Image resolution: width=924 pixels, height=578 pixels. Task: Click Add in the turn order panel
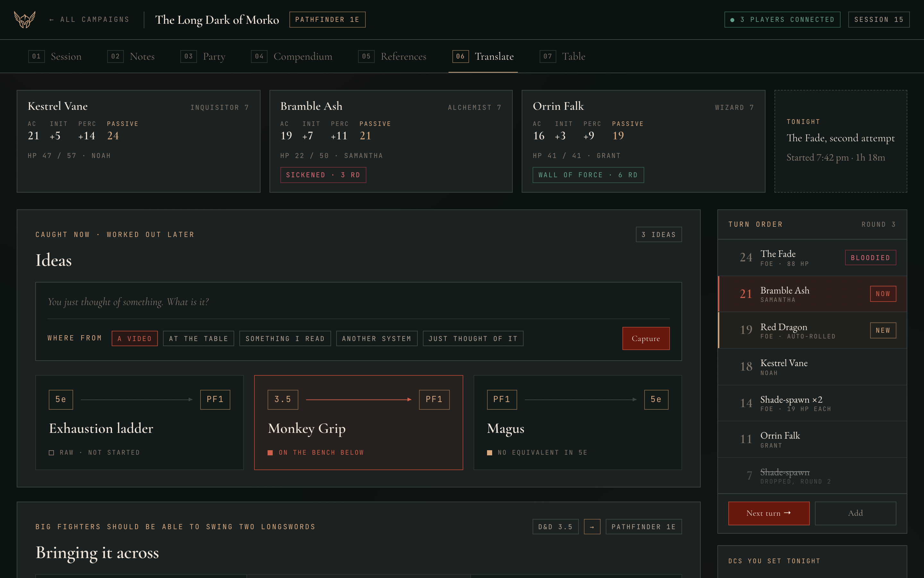click(x=855, y=513)
